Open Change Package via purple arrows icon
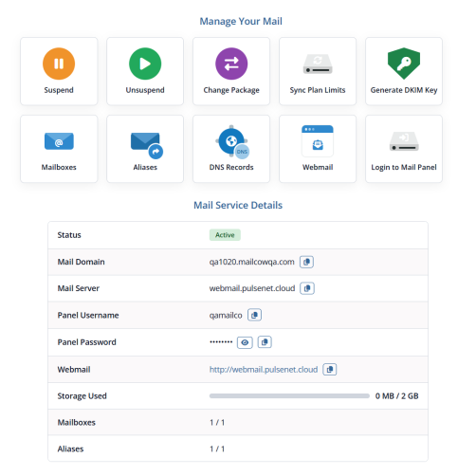The width and height of the screenshot is (476, 476). pyautogui.click(x=231, y=64)
